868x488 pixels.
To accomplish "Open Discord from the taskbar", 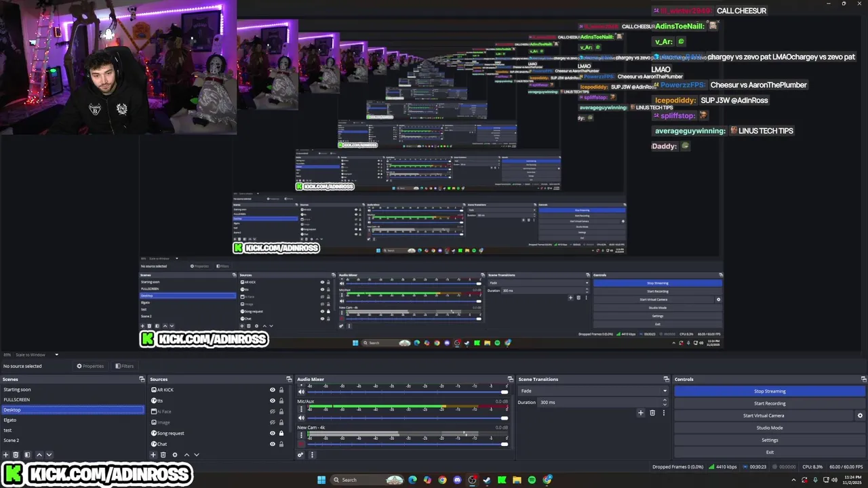I will coord(457,480).
